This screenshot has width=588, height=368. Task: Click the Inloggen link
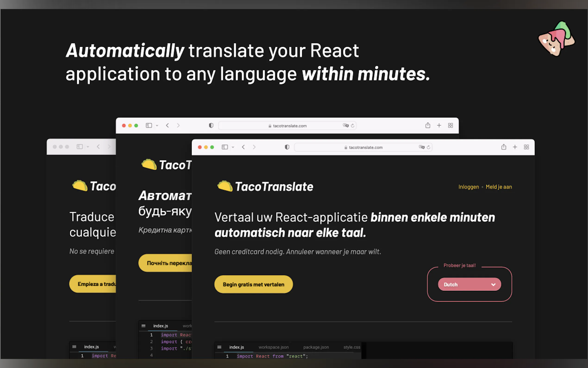pos(468,187)
